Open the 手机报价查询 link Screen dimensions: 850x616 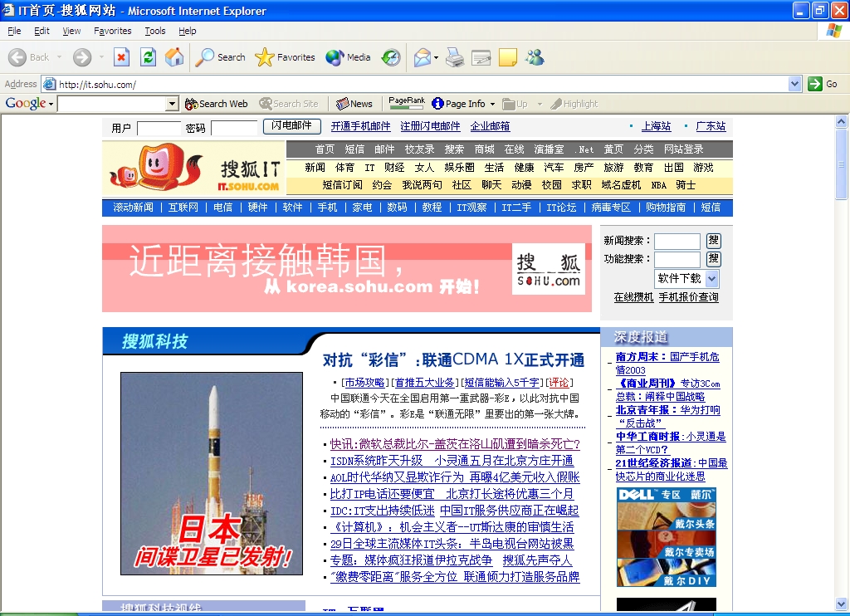click(x=688, y=297)
